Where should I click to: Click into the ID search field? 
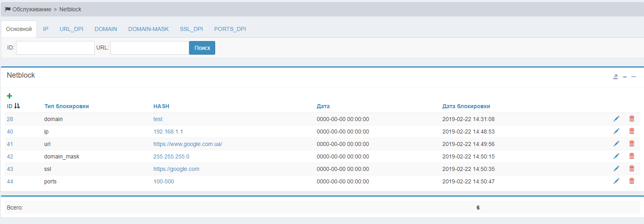click(55, 48)
